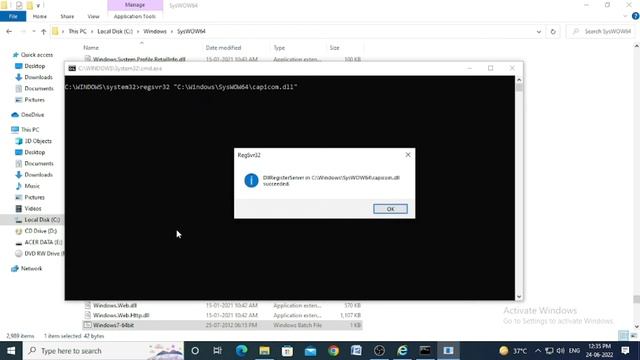
Task: Go back with the Explorer back arrow
Action: [9, 31]
